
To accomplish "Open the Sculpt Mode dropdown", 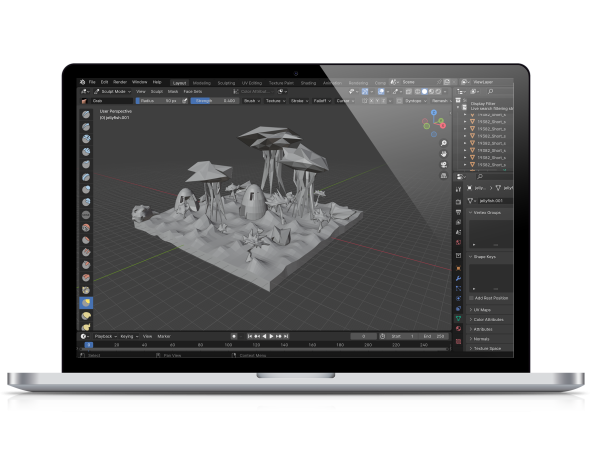I will click(112, 91).
